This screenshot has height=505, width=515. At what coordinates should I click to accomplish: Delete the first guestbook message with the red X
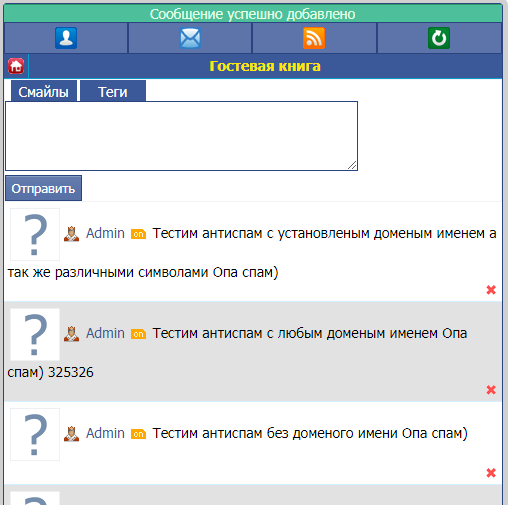pyautogui.click(x=491, y=290)
